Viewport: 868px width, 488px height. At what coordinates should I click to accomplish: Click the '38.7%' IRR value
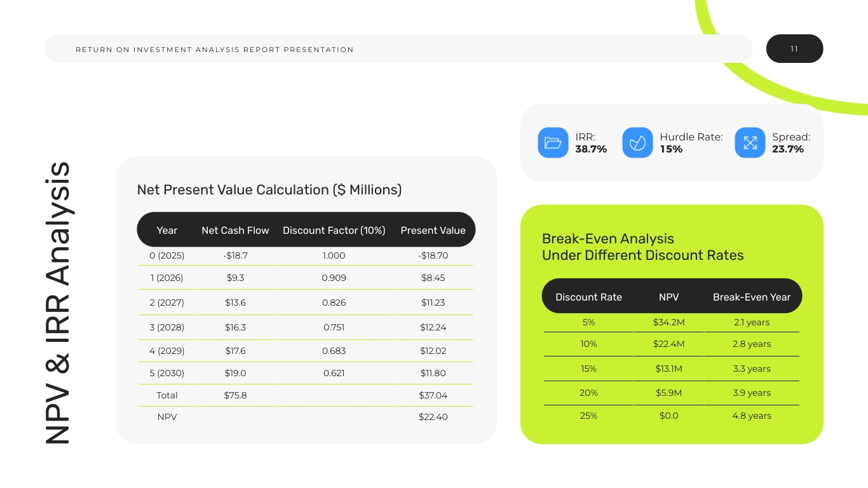click(591, 149)
